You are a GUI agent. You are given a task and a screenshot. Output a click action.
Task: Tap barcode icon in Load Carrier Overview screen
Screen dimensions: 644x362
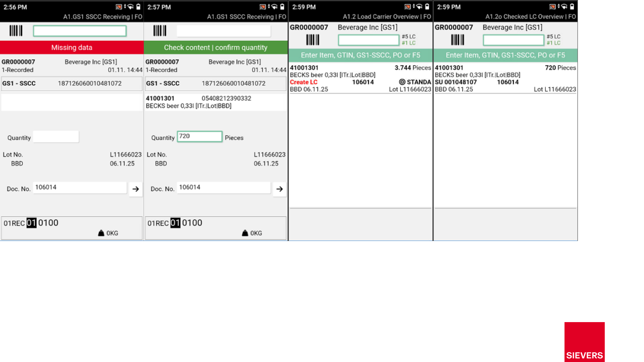pyautogui.click(x=313, y=40)
